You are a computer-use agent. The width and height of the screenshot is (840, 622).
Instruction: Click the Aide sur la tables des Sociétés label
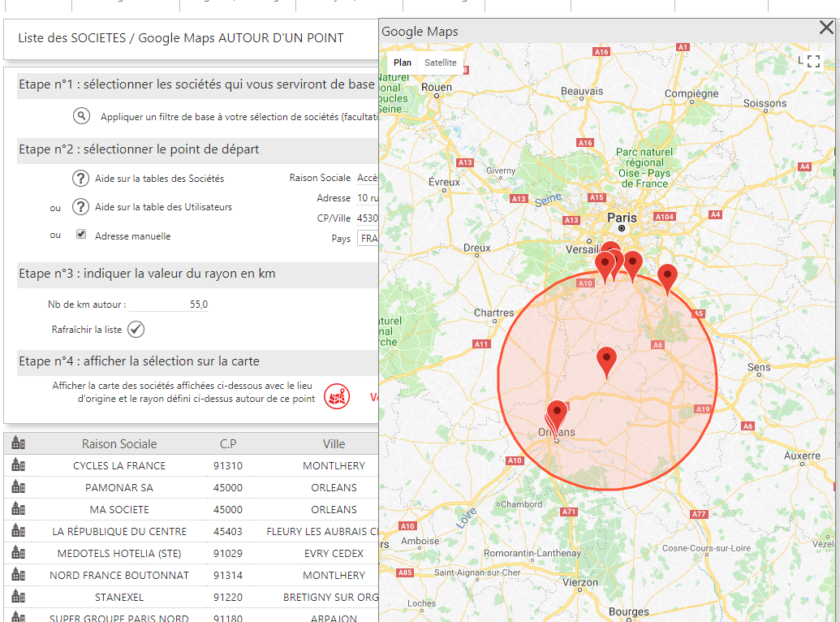[x=160, y=179]
